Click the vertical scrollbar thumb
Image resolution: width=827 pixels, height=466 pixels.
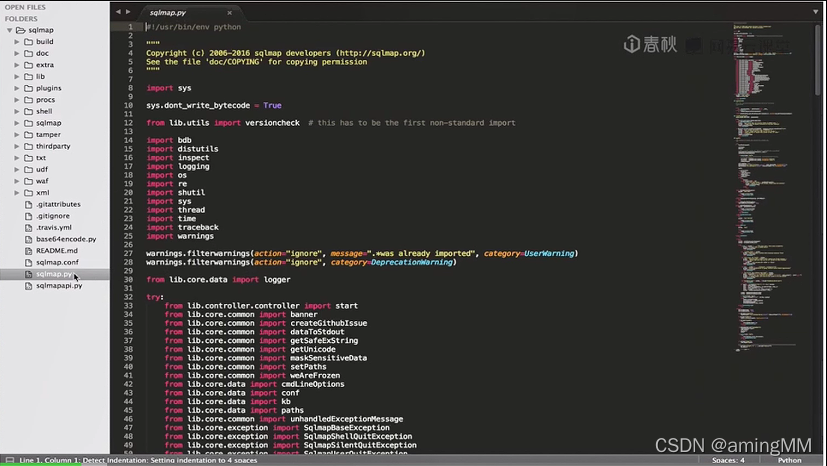point(818,59)
